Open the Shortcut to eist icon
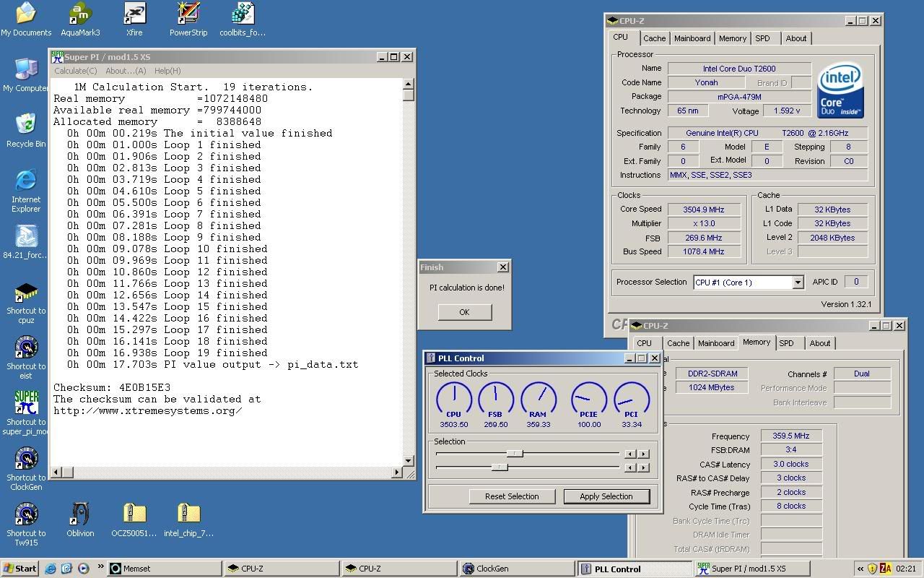 [26, 358]
